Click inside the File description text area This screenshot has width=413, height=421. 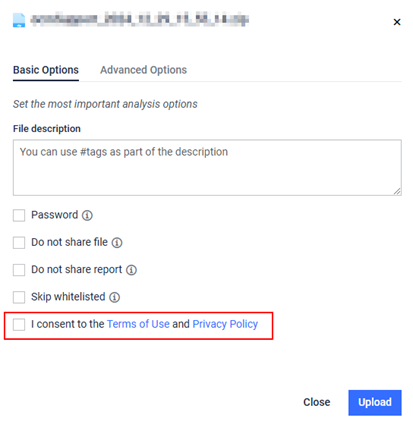207,168
